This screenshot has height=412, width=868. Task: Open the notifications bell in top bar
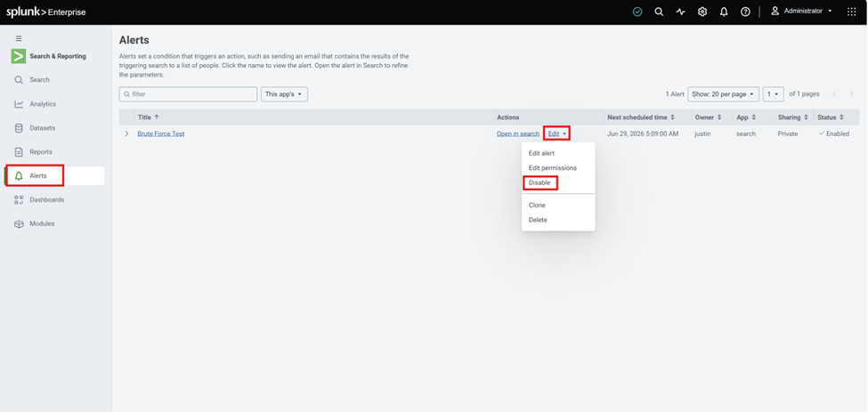point(724,12)
